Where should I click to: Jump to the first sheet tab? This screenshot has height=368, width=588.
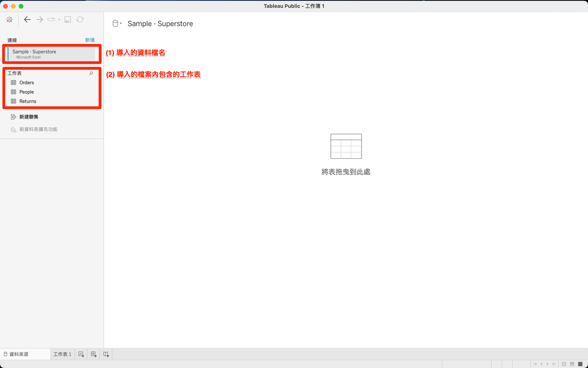click(535, 364)
